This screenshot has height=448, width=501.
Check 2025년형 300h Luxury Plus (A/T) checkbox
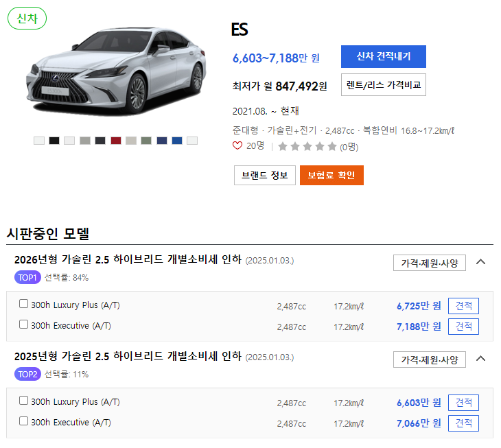click(23, 401)
